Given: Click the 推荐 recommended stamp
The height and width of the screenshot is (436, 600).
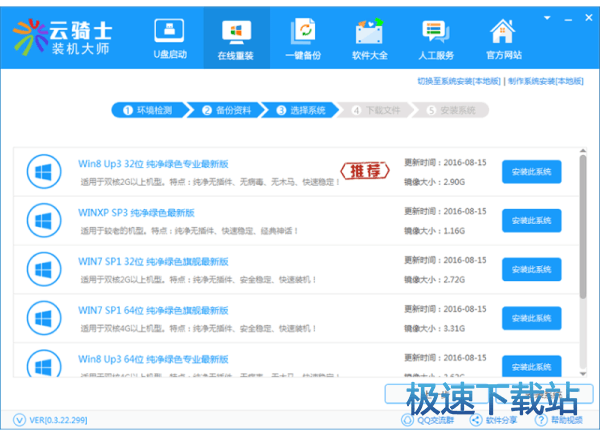Looking at the screenshot, I should coord(365,171).
